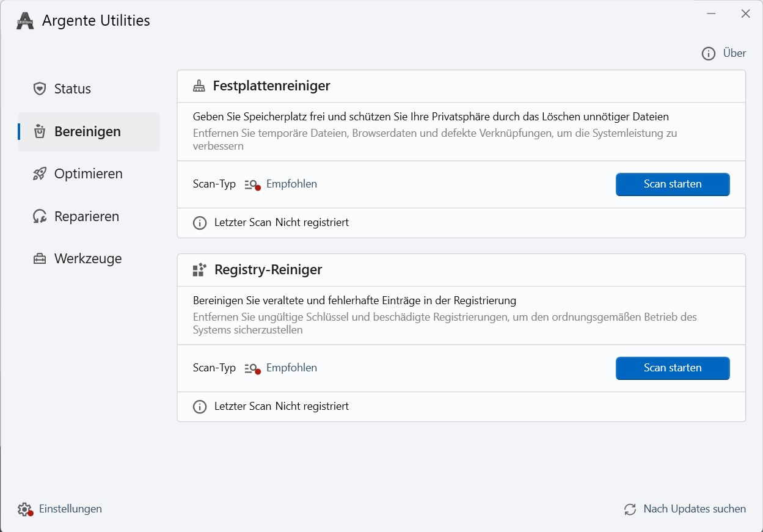Viewport: 763px width, 532px height.
Task: Click Festplattenreiniger last scan info icon
Action: tap(200, 223)
